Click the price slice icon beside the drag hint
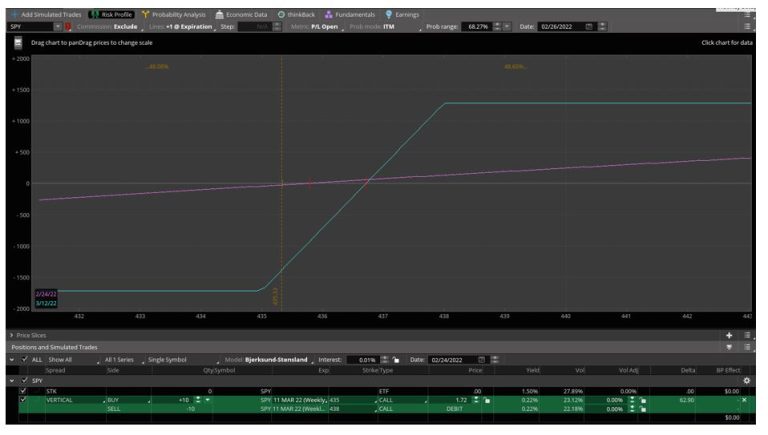The width and height of the screenshot is (768, 435). (18, 43)
